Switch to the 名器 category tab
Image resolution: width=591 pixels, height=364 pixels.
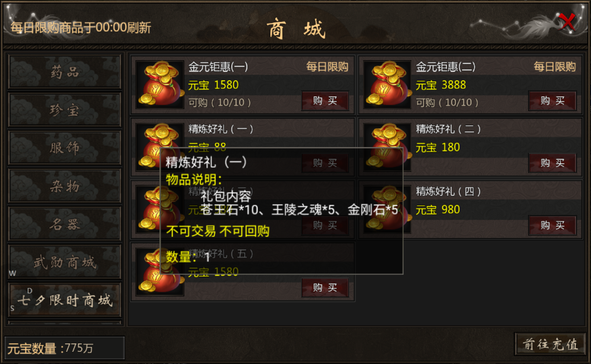coord(65,224)
